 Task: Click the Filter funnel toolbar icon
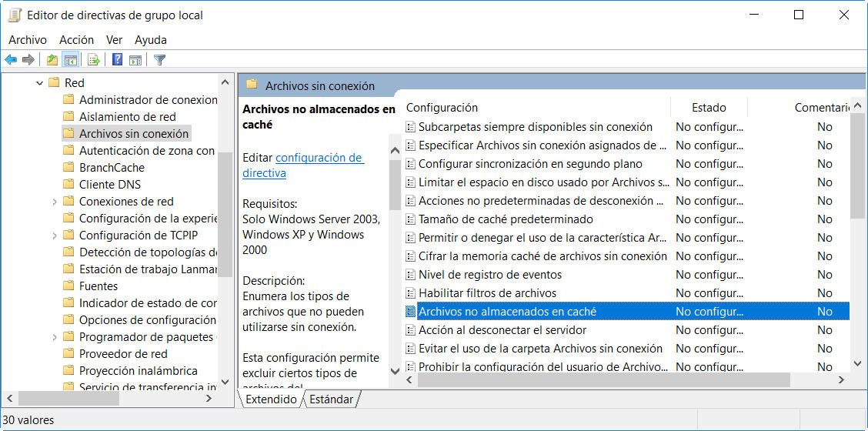coord(160,60)
